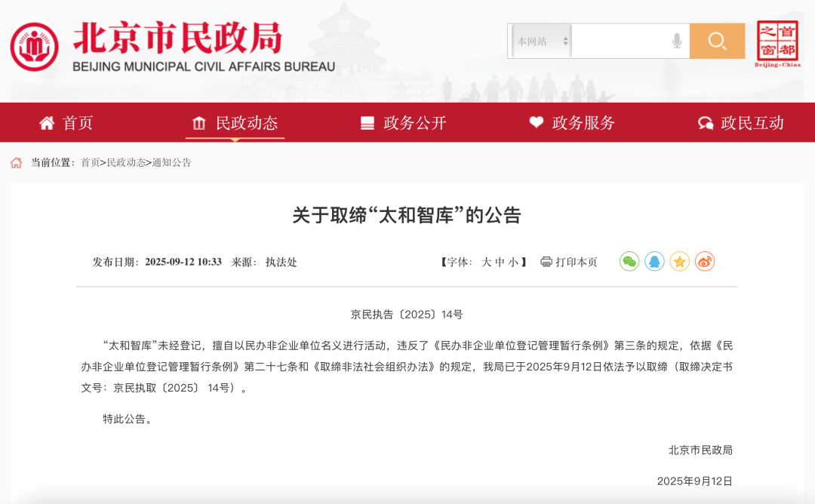Share via the blue QQ penguin icon

(654, 262)
